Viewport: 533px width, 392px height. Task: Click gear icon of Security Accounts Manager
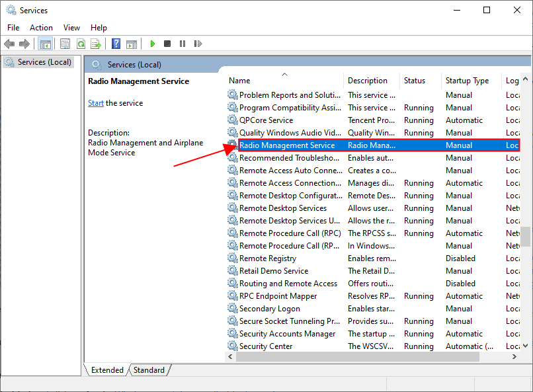[x=233, y=334]
